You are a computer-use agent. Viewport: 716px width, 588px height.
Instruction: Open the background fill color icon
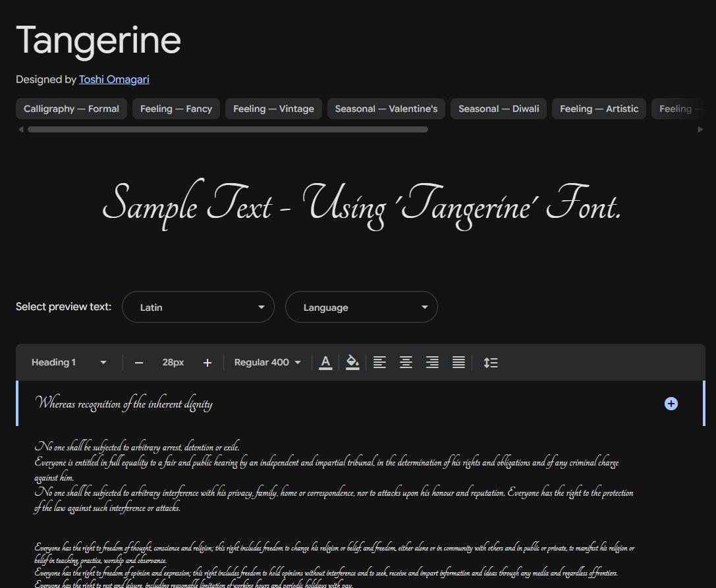click(x=352, y=362)
